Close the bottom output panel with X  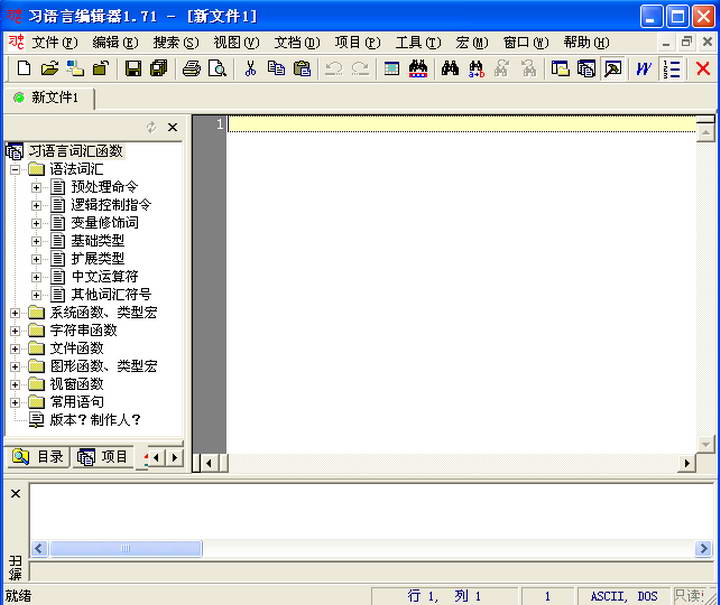(x=16, y=494)
